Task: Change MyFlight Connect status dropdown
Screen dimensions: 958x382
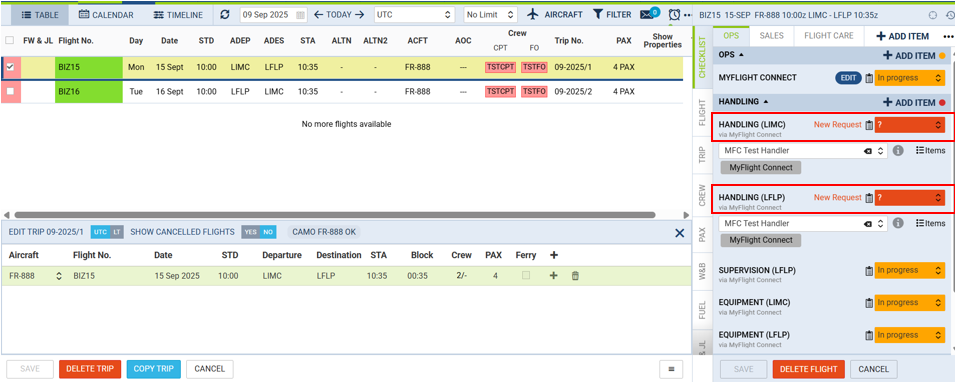Action: 910,78
